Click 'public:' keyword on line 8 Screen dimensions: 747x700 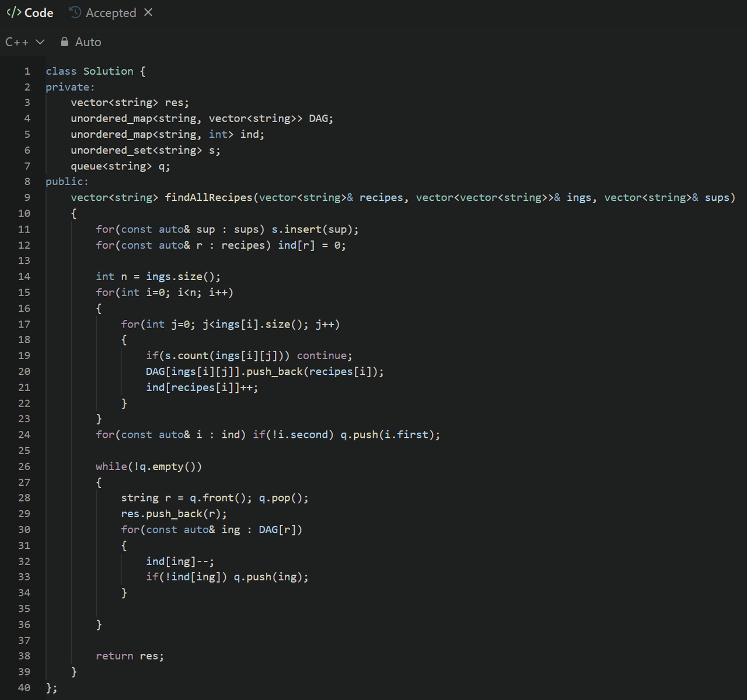click(x=67, y=182)
